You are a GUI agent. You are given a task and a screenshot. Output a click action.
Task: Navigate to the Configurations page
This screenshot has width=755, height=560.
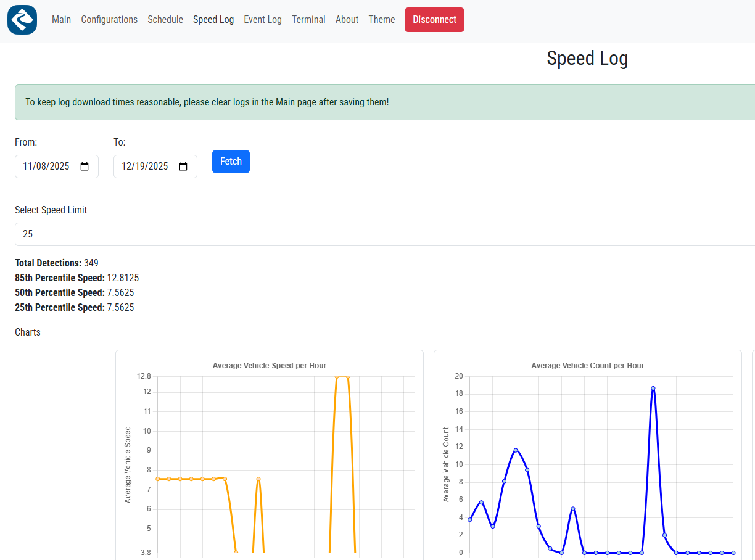(x=109, y=19)
